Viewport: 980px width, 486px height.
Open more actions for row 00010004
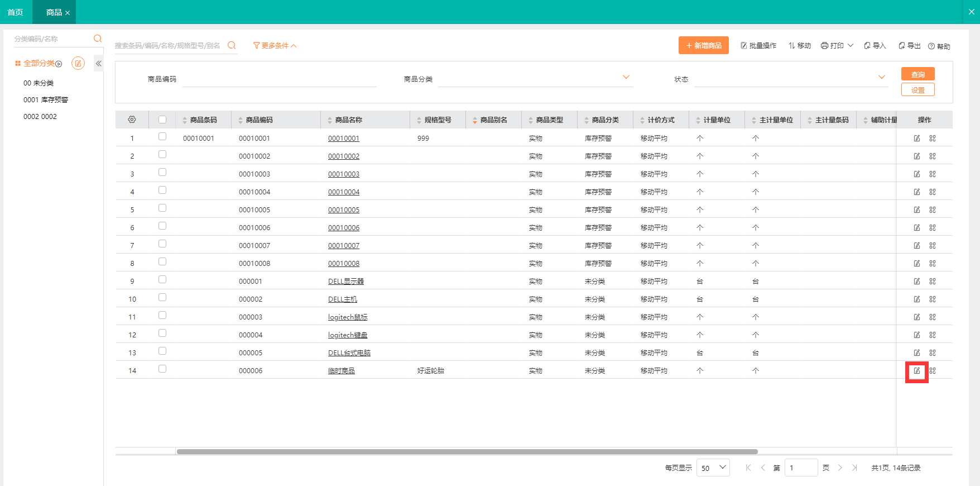933,192
